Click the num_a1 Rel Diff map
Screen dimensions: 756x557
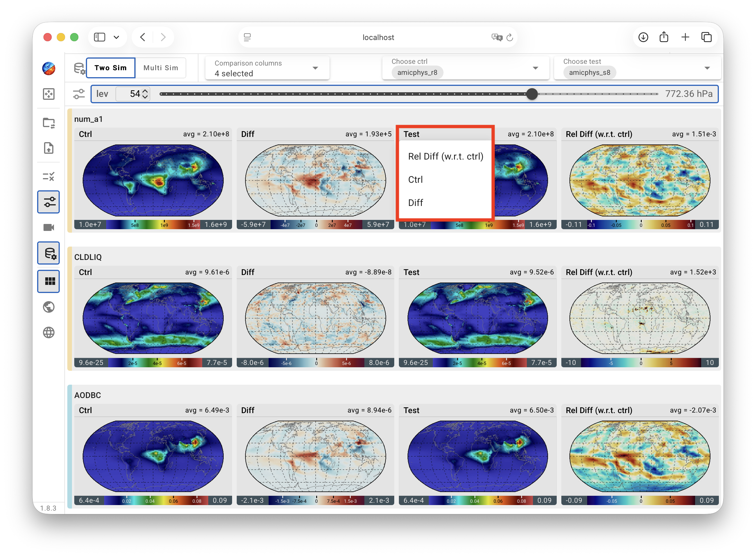pos(640,180)
